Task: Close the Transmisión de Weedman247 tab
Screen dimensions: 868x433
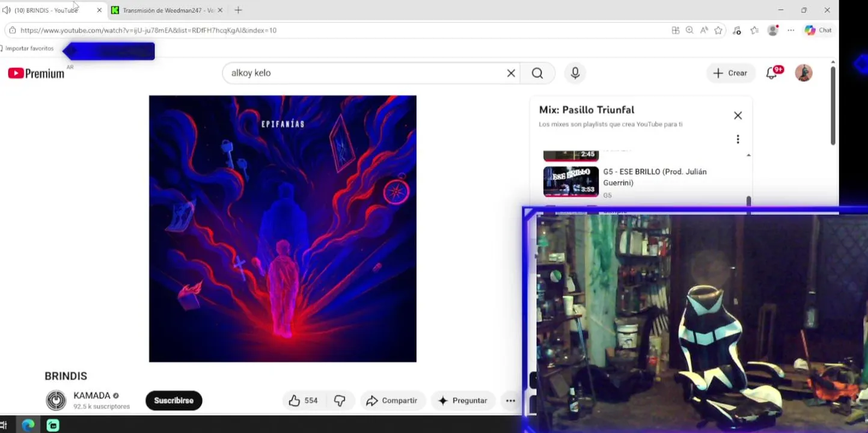Action: [220, 10]
